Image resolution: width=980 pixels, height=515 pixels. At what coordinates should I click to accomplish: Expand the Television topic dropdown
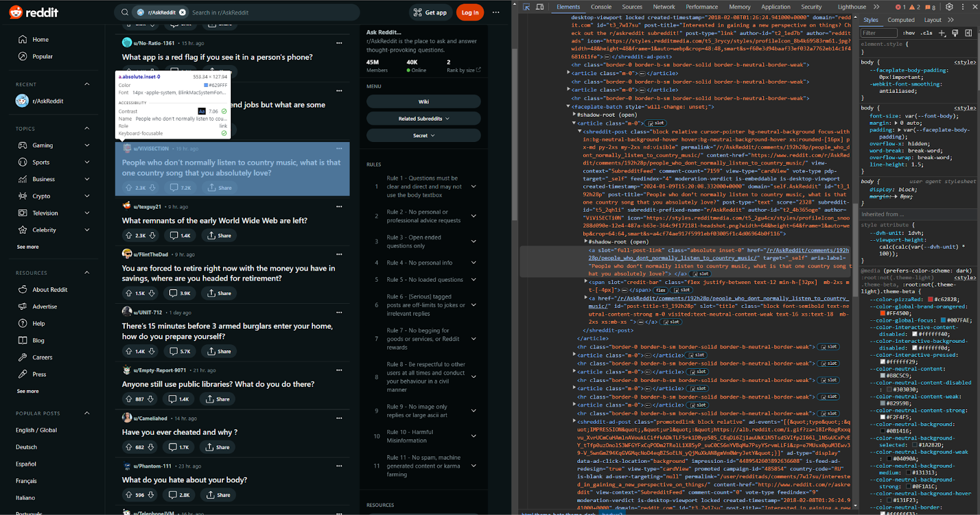(87, 213)
